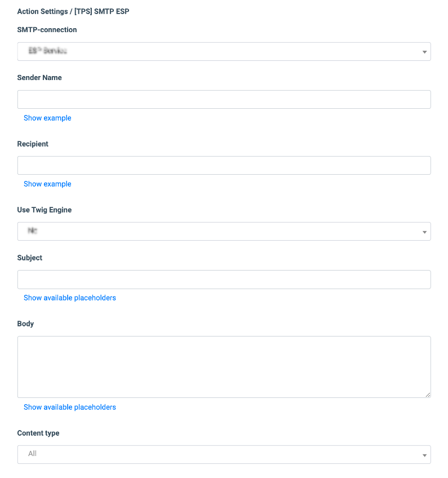Click the Body textarea resize handle
Screen dimensions: 448x478
click(x=428, y=395)
